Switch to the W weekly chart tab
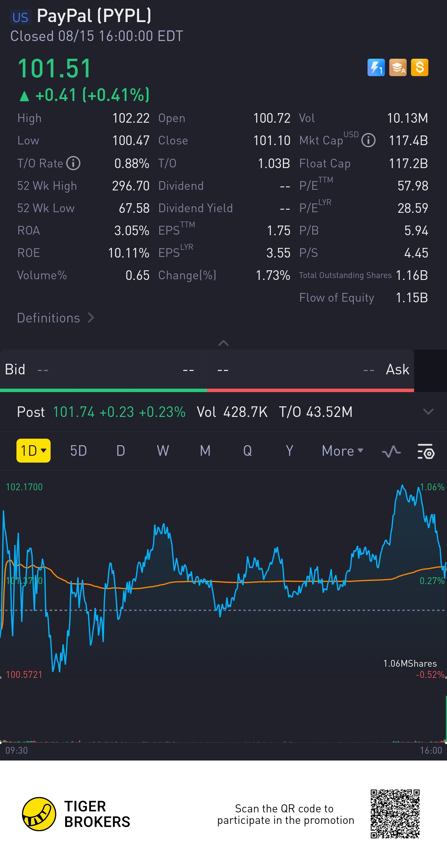This screenshot has height=868, width=447. (x=163, y=451)
